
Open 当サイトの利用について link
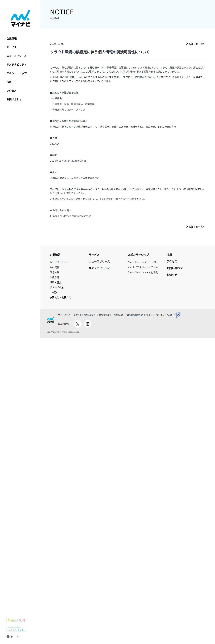[x=85, y=315]
